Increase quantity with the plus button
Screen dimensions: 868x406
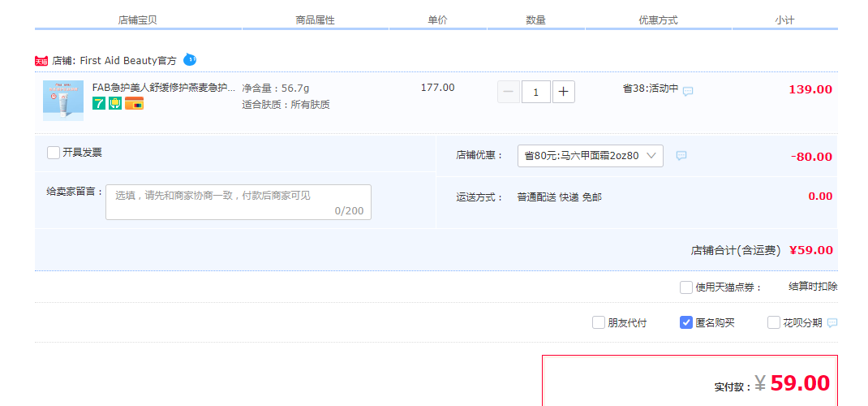(x=564, y=92)
